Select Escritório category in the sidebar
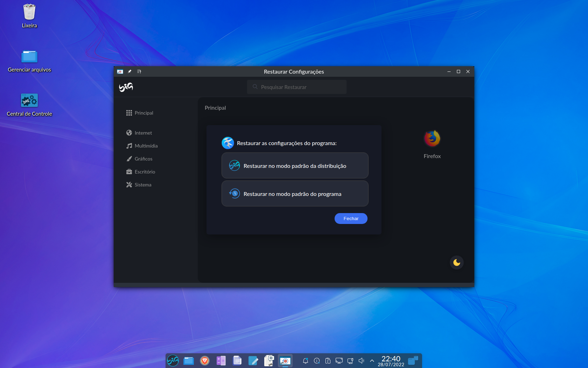 pyautogui.click(x=141, y=172)
